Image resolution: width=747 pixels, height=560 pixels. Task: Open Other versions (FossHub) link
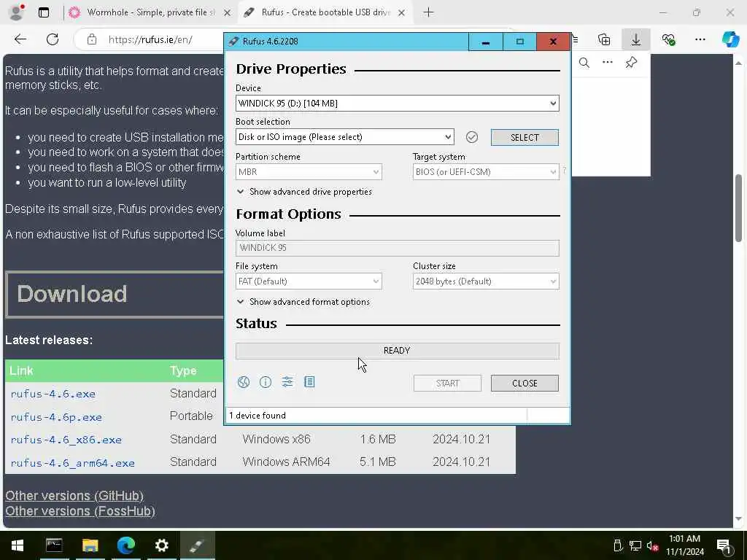pyautogui.click(x=80, y=511)
